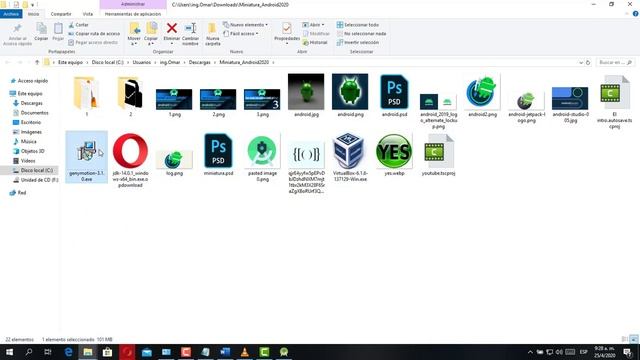The width and height of the screenshot is (640, 360).
Task: Open Microsoft Edge from the taskbar
Action: click(68, 352)
